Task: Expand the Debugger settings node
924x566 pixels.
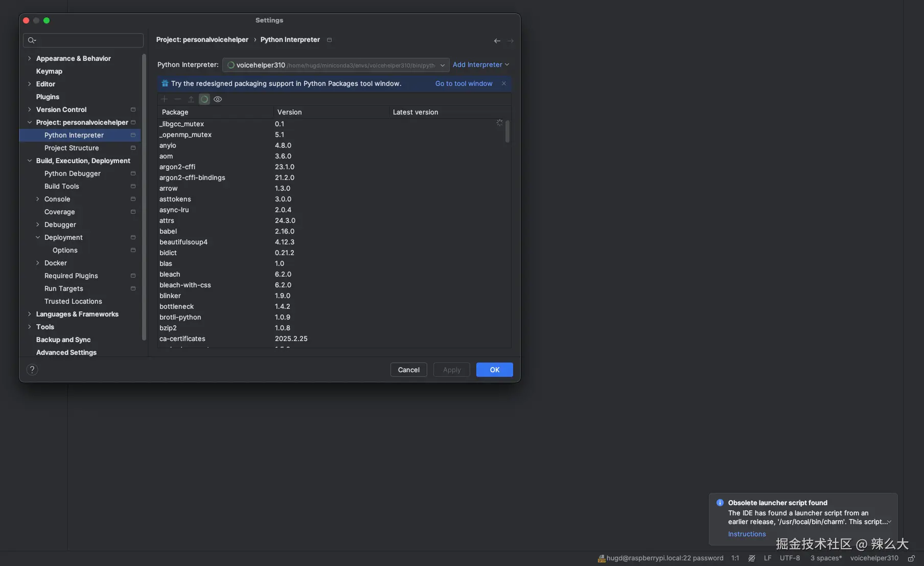Action: [38, 224]
